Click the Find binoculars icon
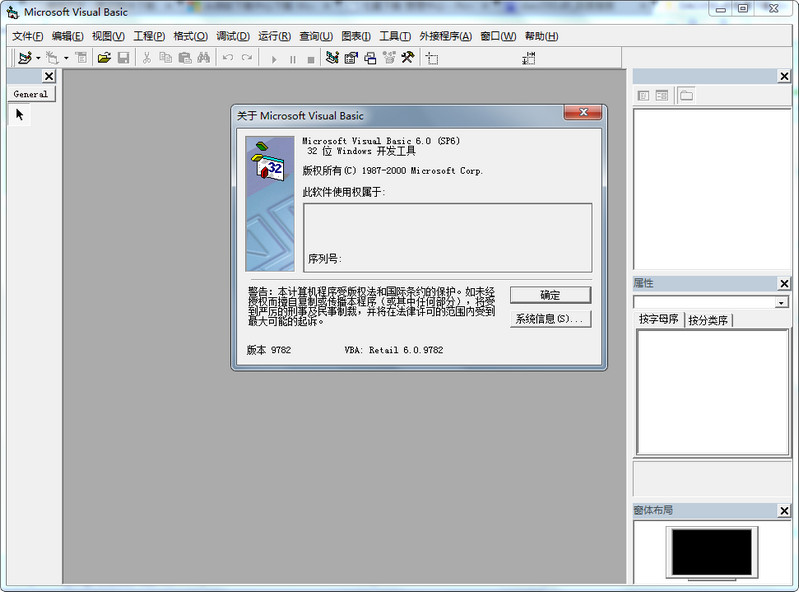799x592 pixels. [204, 58]
